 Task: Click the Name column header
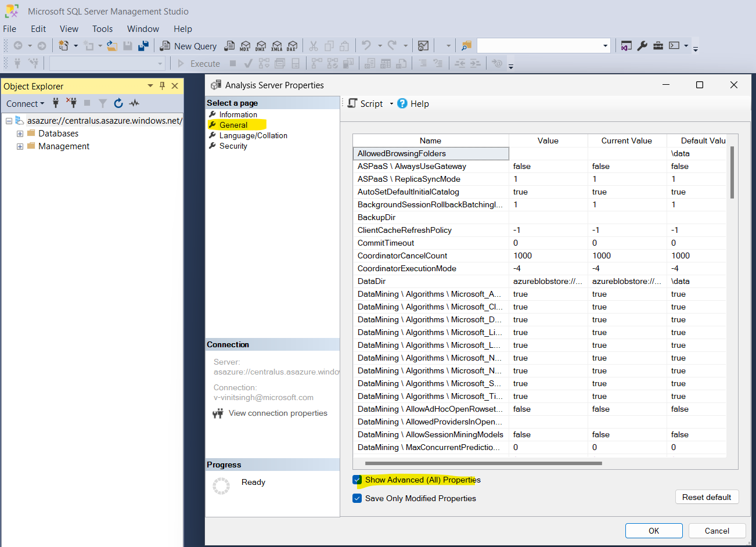coord(430,141)
